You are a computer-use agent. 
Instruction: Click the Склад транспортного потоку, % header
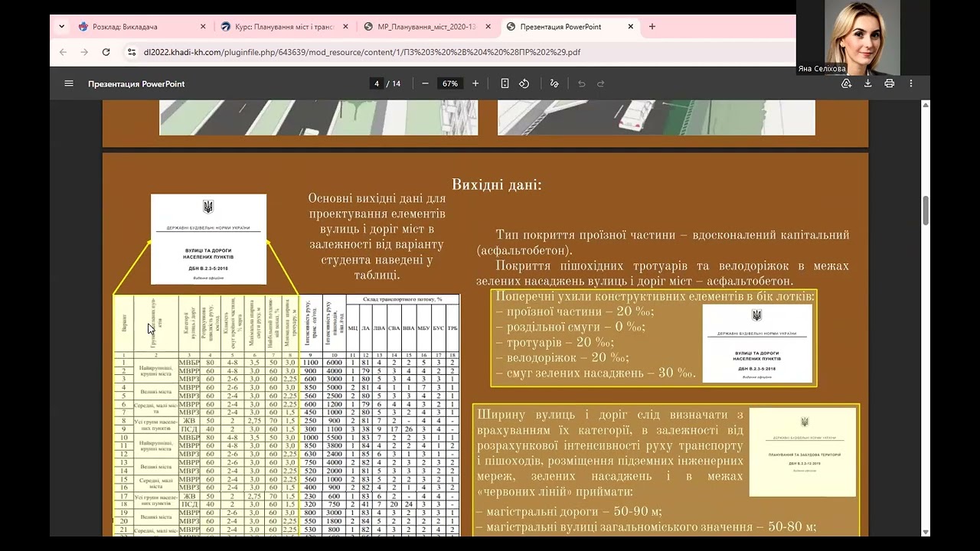tap(402, 298)
